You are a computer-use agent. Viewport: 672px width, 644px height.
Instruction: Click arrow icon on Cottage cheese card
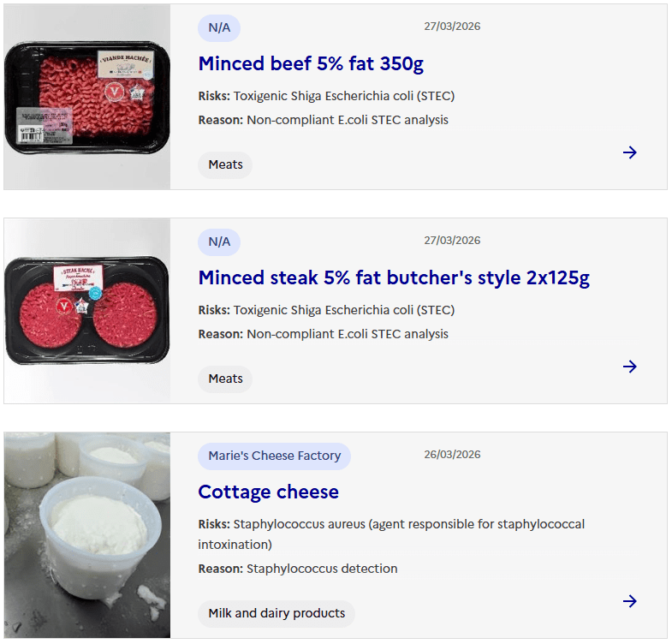click(x=630, y=601)
